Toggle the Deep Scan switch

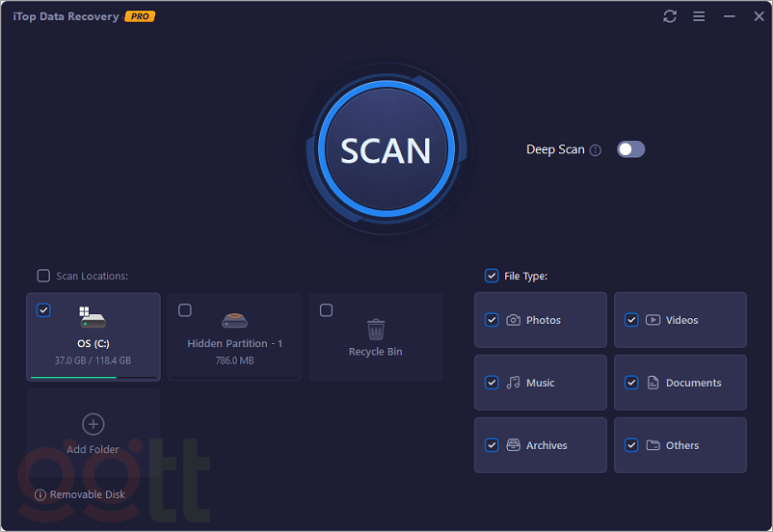pyautogui.click(x=630, y=149)
